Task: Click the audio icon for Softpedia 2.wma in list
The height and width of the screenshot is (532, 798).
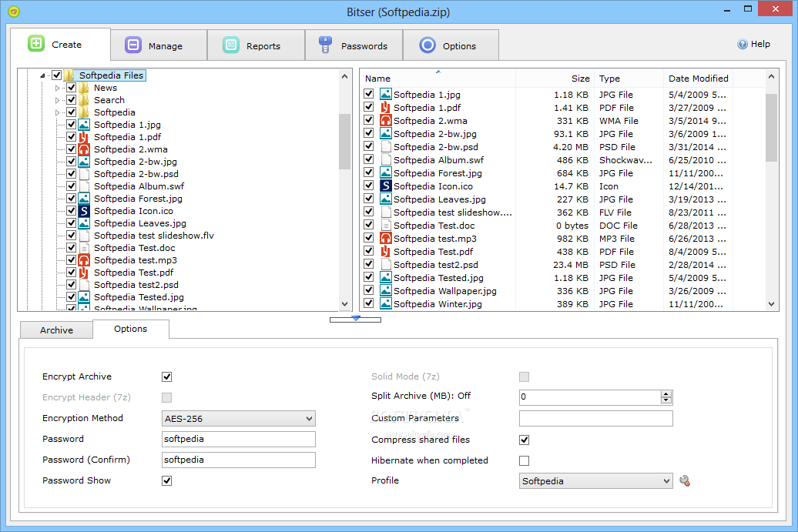Action: pyautogui.click(x=386, y=121)
